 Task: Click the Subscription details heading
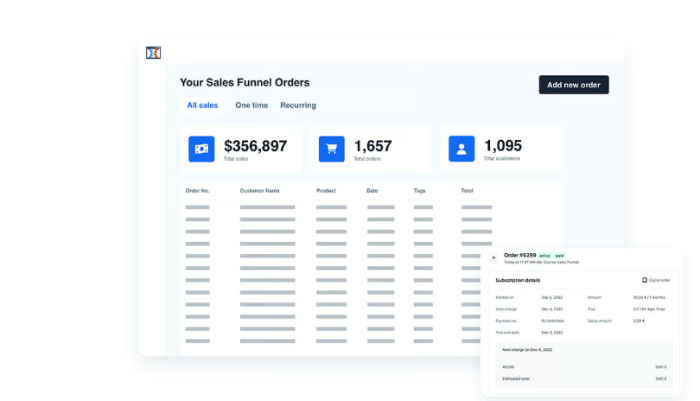click(x=518, y=280)
